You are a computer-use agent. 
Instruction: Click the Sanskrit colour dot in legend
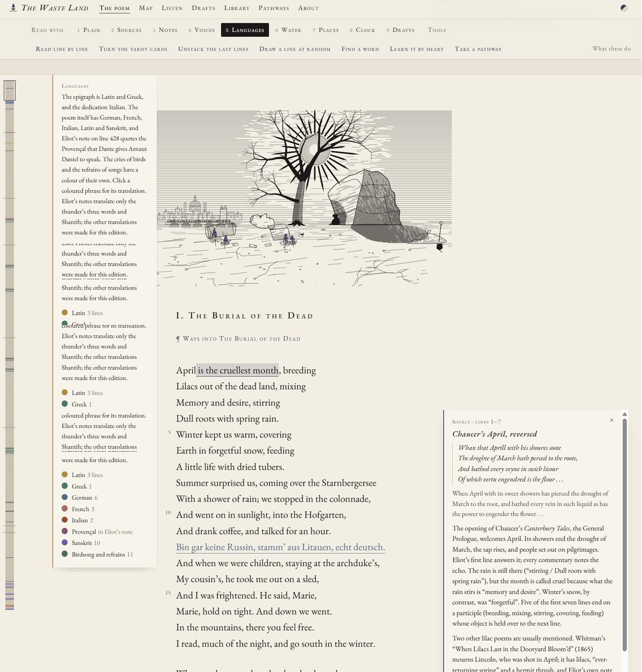point(65,543)
